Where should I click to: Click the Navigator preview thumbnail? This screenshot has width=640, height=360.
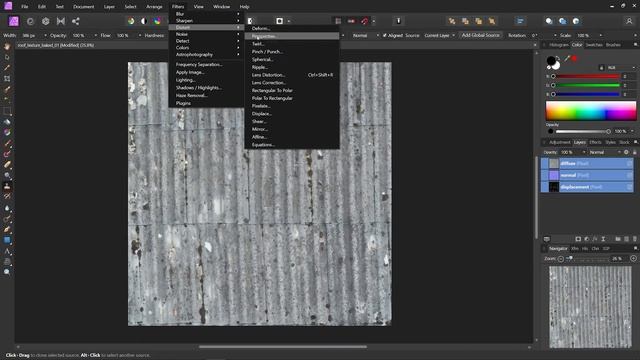tap(590, 307)
